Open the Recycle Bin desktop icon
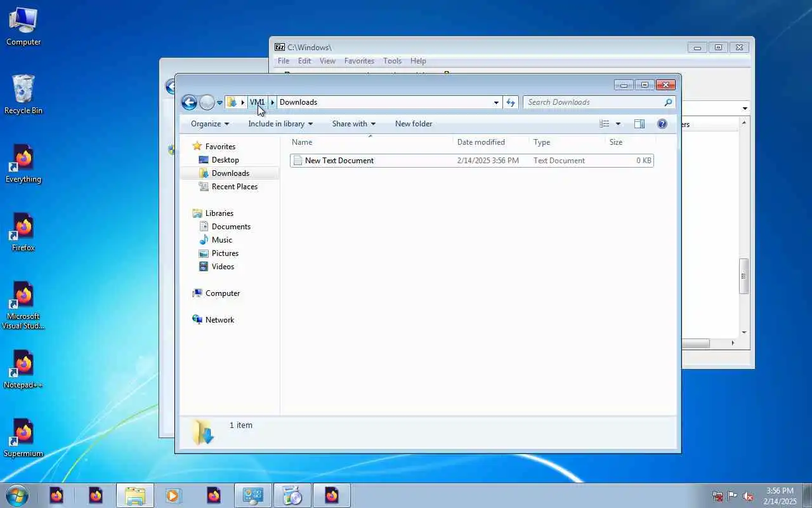Screen dimensions: 812x508 pos(23,95)
